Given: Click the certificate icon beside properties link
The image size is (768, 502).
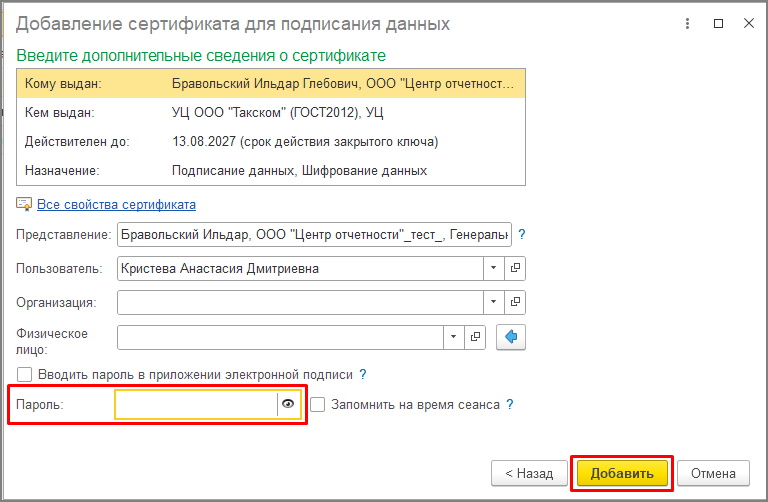Looking at the screenshot, I should [24, 204].
